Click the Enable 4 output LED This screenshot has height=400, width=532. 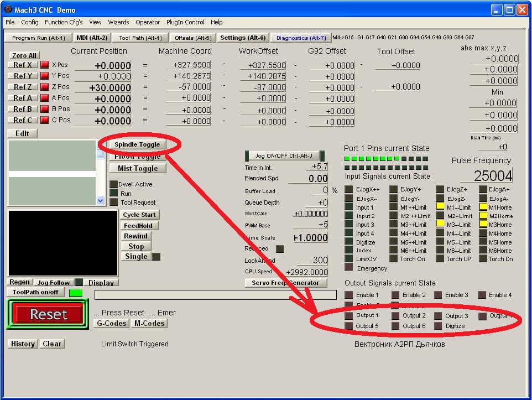482,295
